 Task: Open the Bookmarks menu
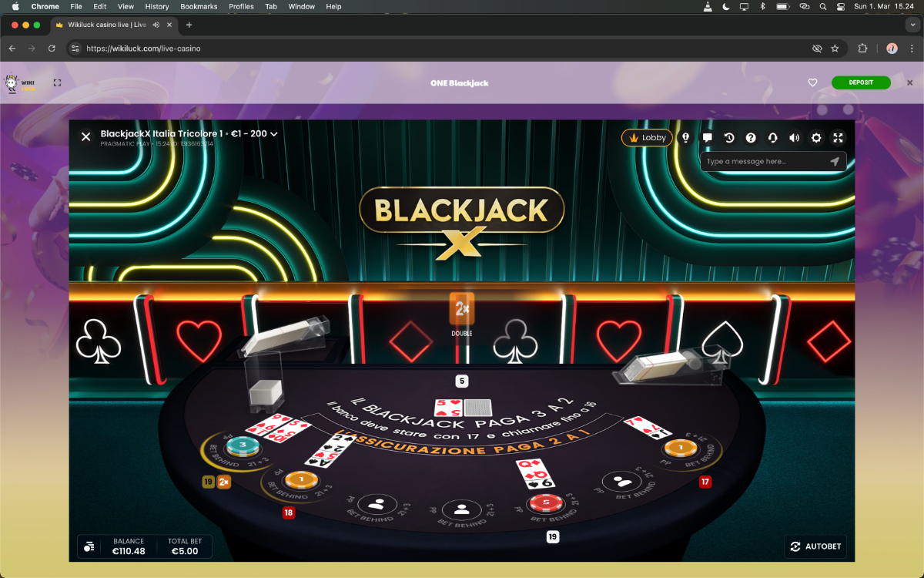[x=199, y=6]
